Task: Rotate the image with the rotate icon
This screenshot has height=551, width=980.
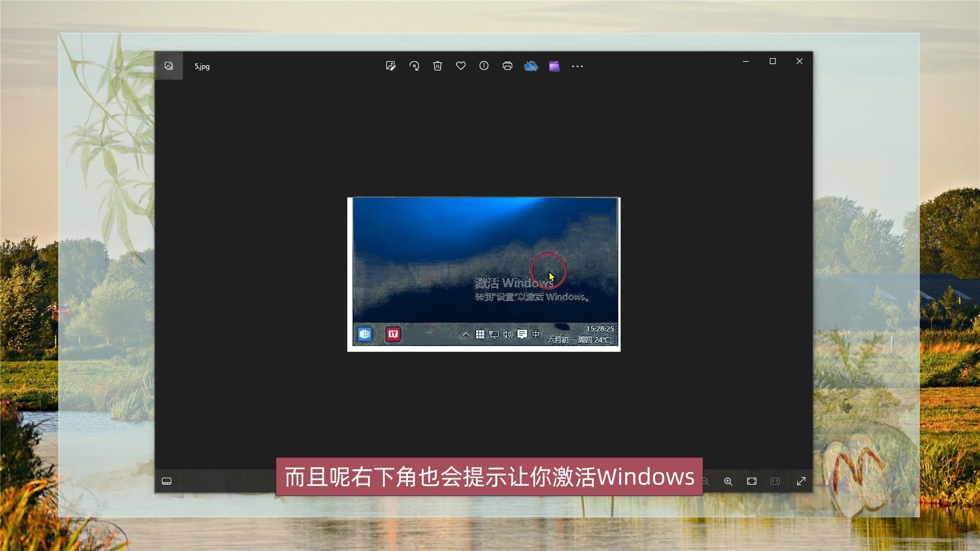Action: click(x=414, y=66)
